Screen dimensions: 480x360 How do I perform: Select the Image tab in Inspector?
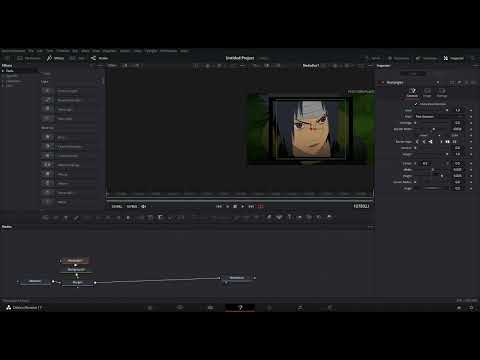coord(427,93)
